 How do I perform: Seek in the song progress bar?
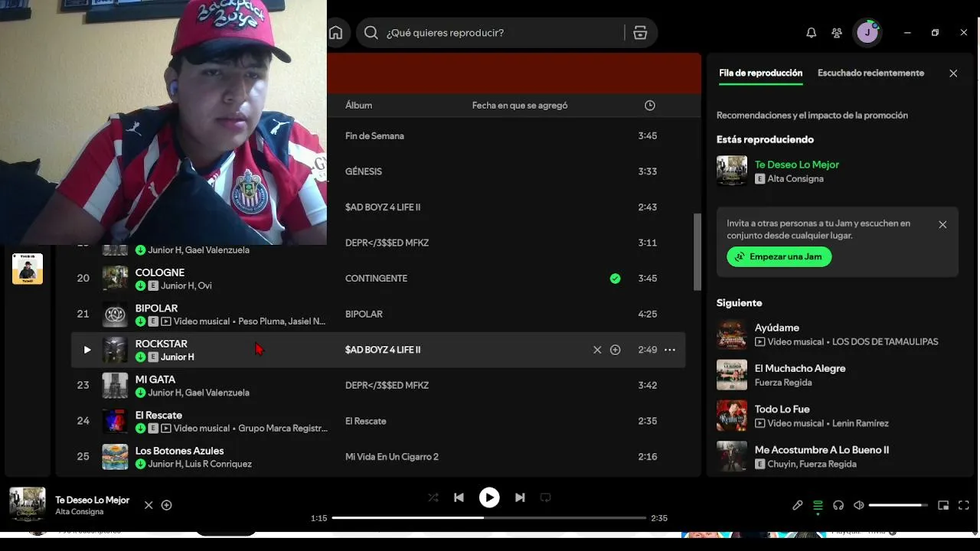(489, 518)
